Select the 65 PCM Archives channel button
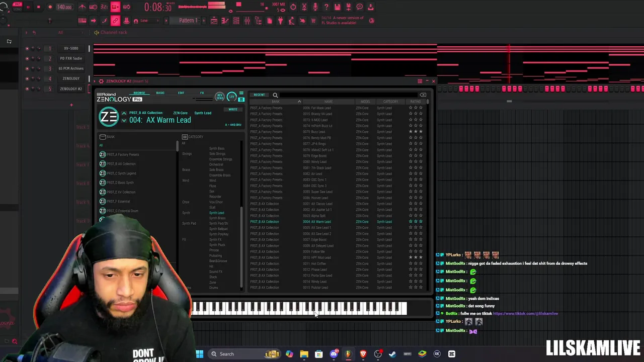The image size is (644, 362). pyautogui.click(x=71, y=68)
